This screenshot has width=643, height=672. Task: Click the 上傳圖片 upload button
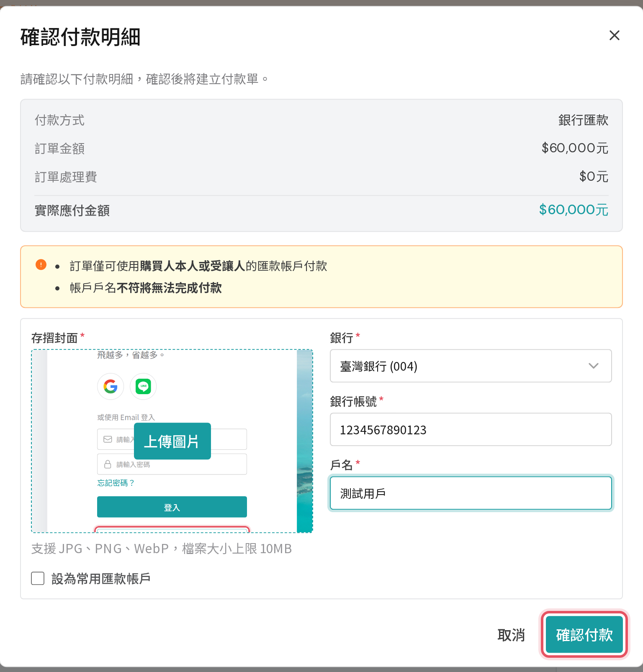(x=172, y=441)
